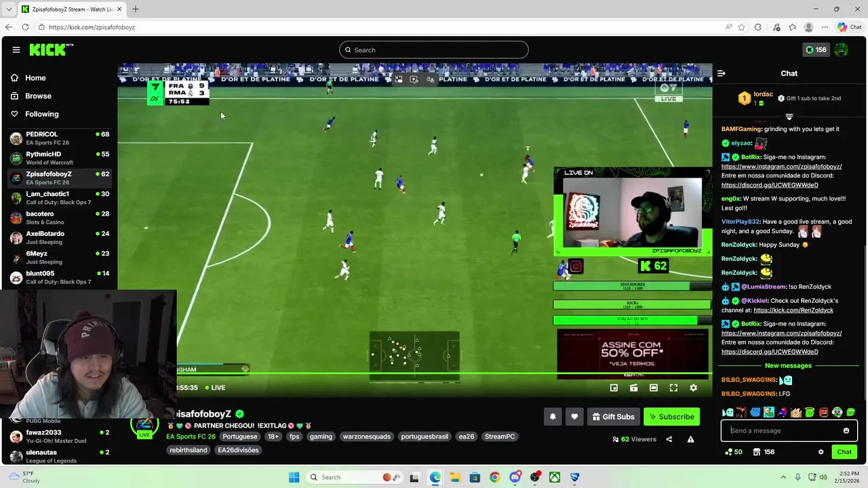Click the EA Sports FC 26 category link
The width and height of the screenshot is (868, 488).
pyautogui.click(x=191, y=436)
